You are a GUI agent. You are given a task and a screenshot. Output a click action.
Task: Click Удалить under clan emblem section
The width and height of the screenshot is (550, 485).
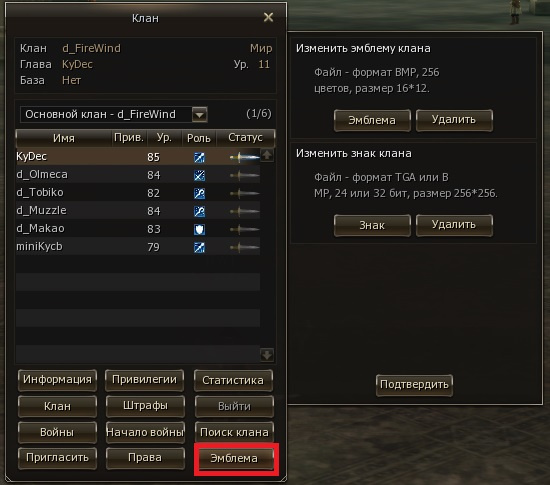454,120
